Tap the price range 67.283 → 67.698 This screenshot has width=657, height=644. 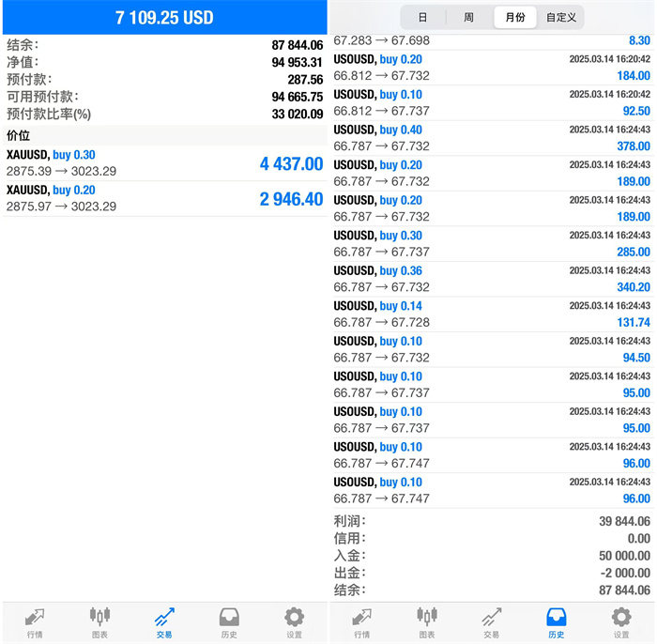coord(381,40)
